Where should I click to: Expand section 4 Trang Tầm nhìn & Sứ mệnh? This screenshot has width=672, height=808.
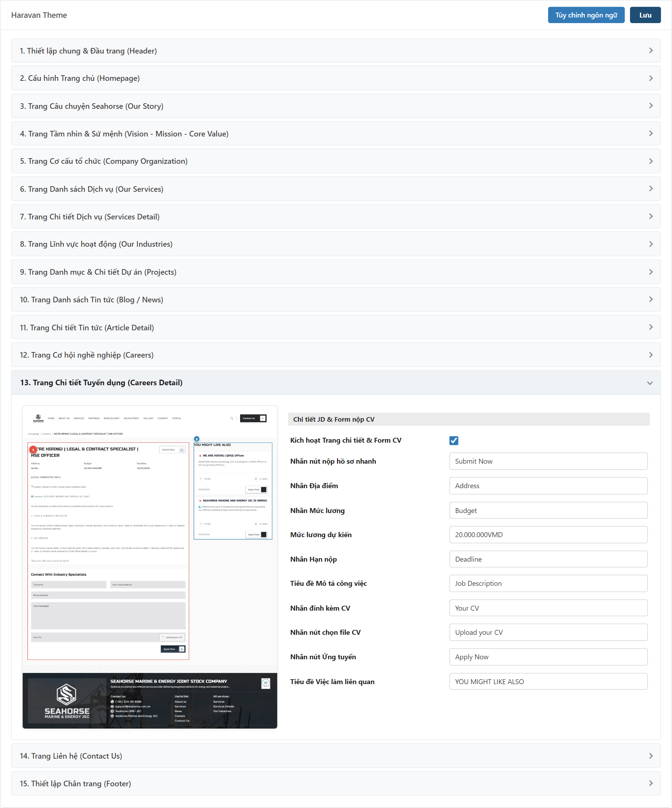click(336, 134)
